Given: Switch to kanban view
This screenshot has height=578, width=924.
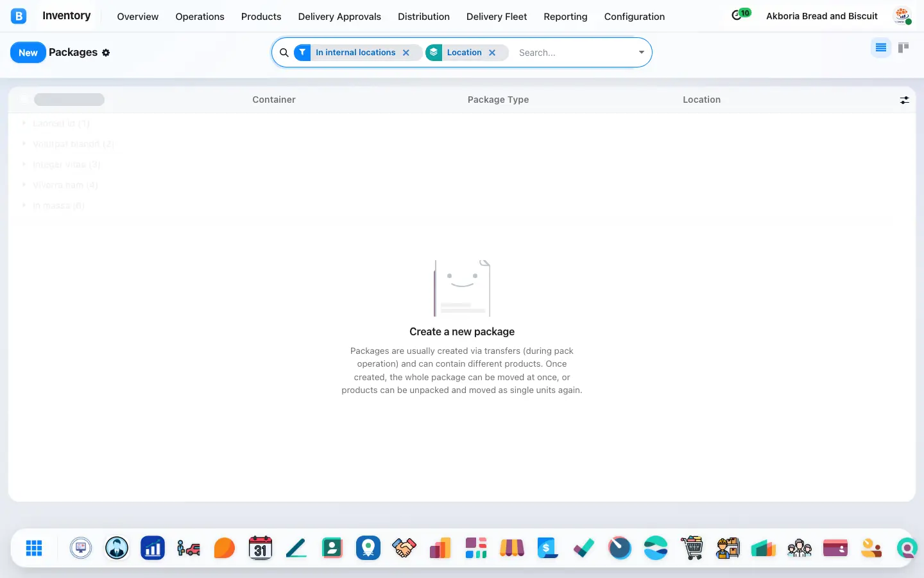Looking at the screenshot, I should [903, 48].
